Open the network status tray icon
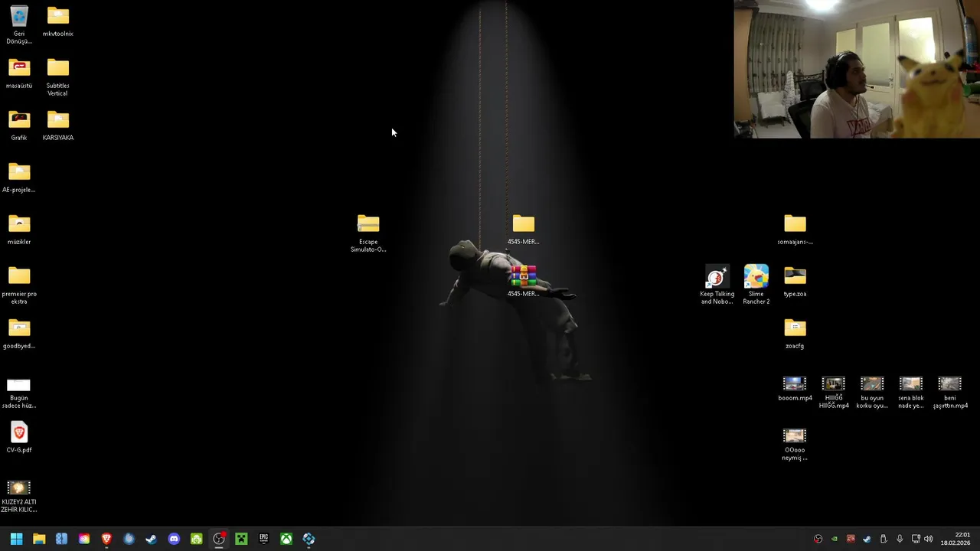 pyautogui.click(x=916, y=539)
